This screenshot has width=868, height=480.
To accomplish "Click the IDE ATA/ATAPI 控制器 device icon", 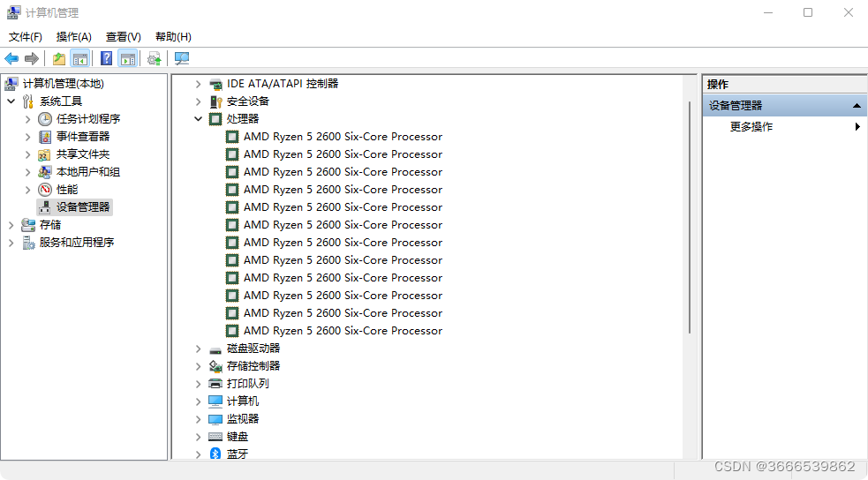I will (215, 84).
